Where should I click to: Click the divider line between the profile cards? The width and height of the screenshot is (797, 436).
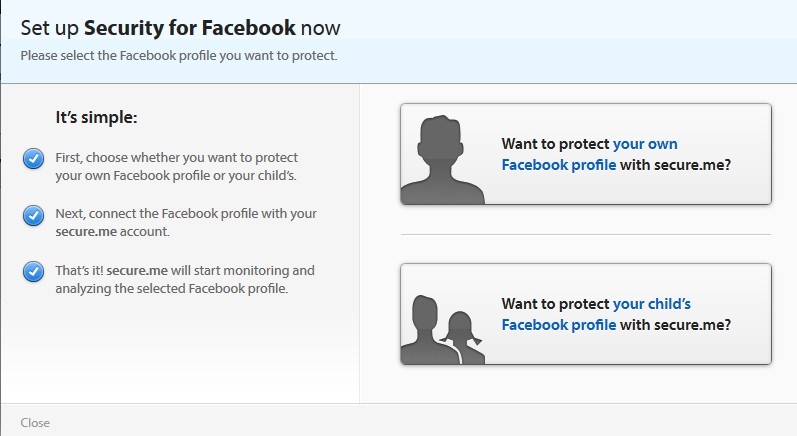pos(586,234)
